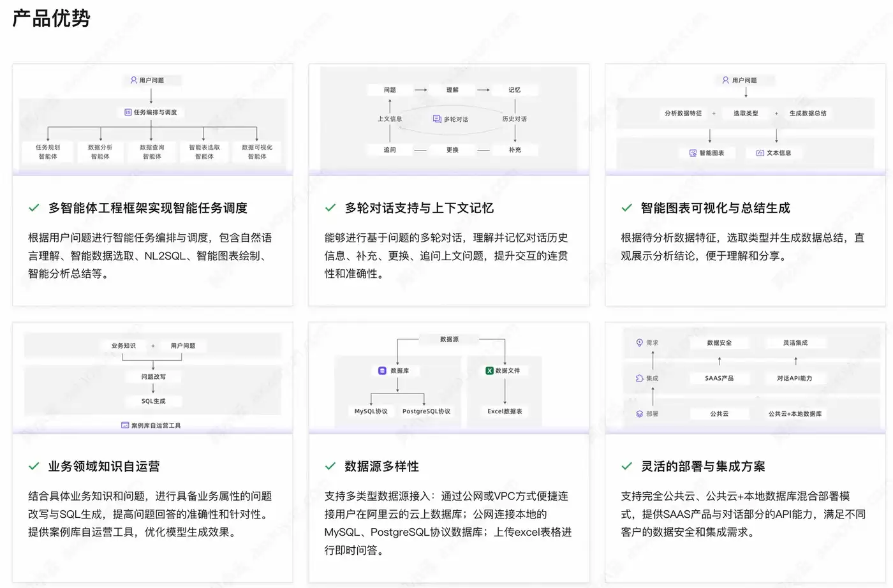
Task: Click heading 灵活的部署与集成方案
Action: [x=703, y=466]
